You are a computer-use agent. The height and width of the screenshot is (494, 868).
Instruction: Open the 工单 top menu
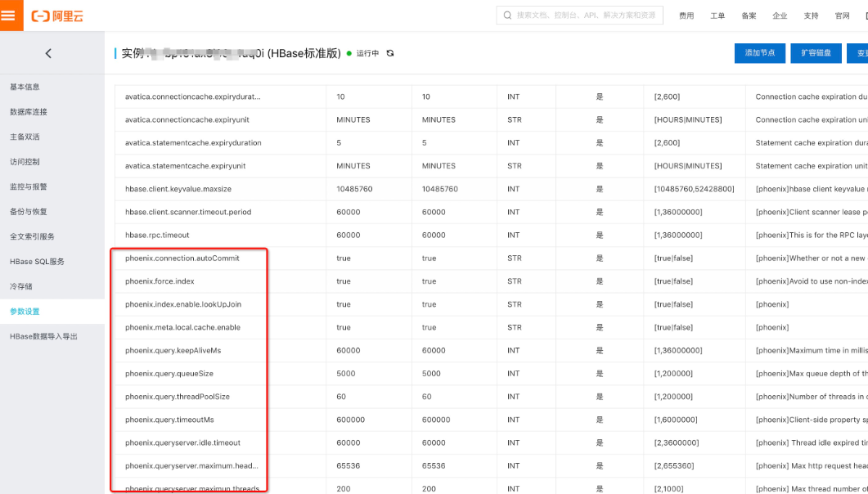[717, 16]
